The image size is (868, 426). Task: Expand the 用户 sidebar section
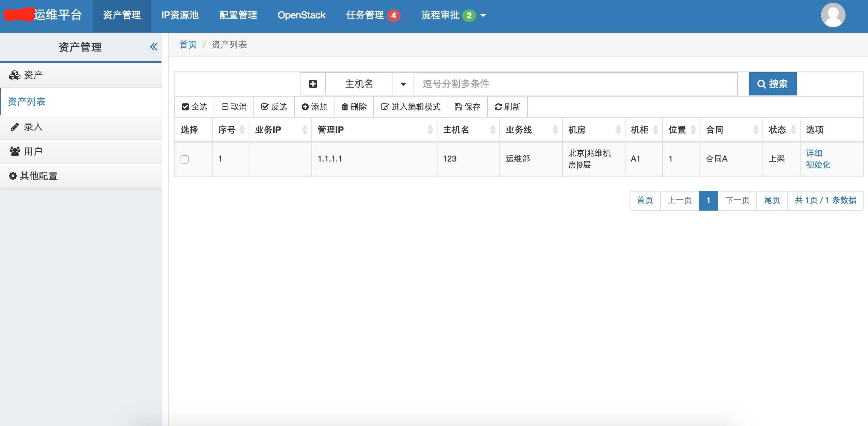point(81,151)
